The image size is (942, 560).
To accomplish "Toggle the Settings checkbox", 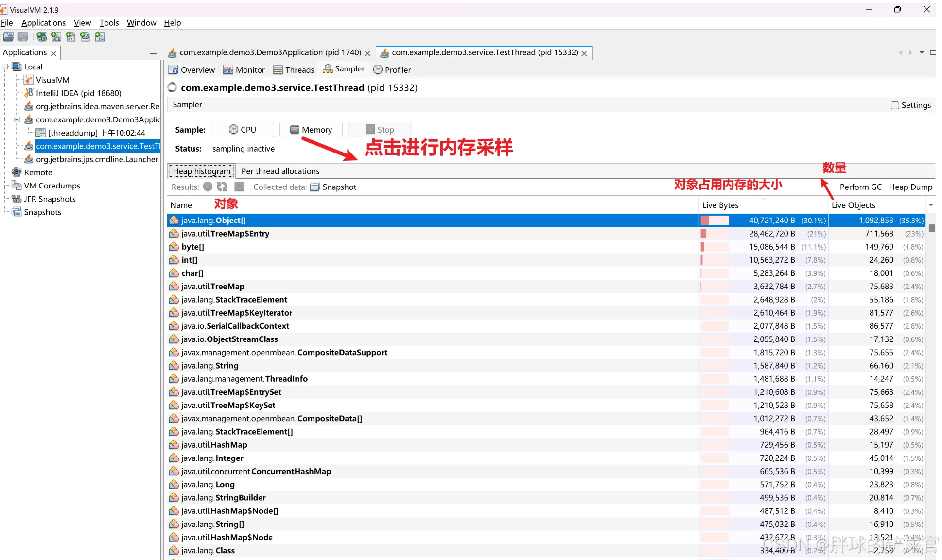I will point(895,105).
